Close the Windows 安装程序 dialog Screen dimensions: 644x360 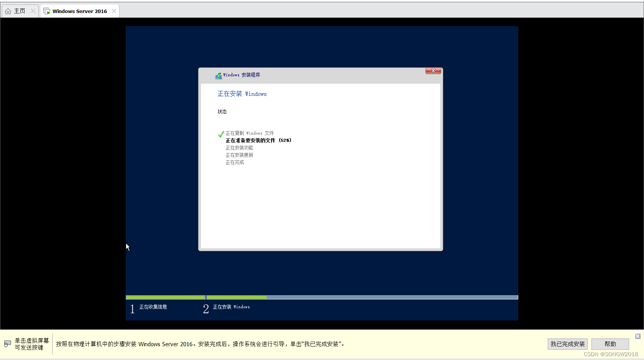point(433,71)
